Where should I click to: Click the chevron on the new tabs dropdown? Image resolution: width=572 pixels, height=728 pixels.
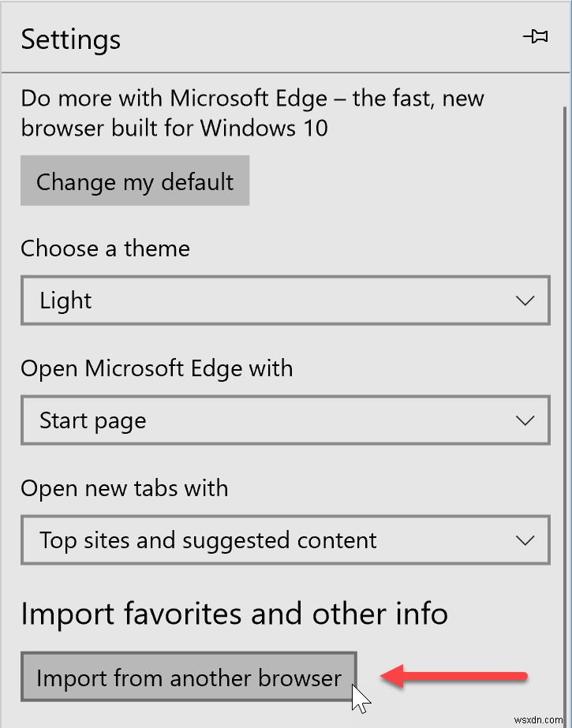(525, 540)
